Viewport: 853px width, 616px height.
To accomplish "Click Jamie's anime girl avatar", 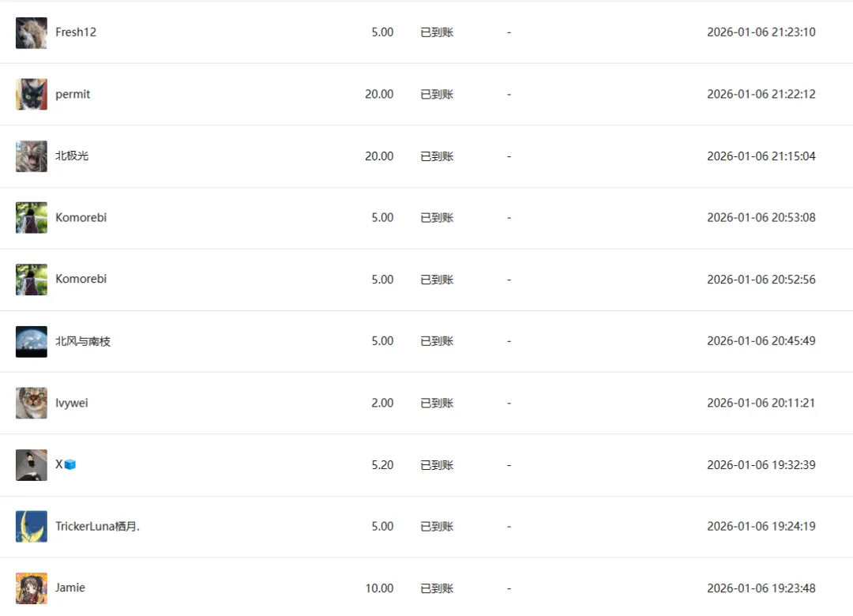I will point(32,588).
